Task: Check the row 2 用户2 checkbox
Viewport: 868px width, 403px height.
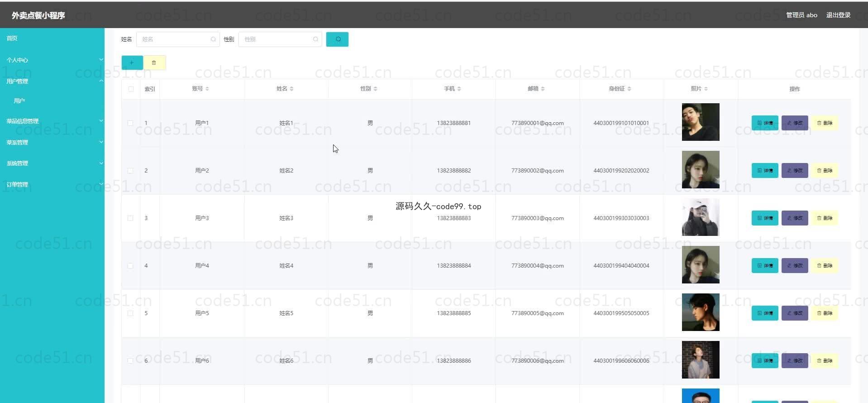Action: coord(130,171)
